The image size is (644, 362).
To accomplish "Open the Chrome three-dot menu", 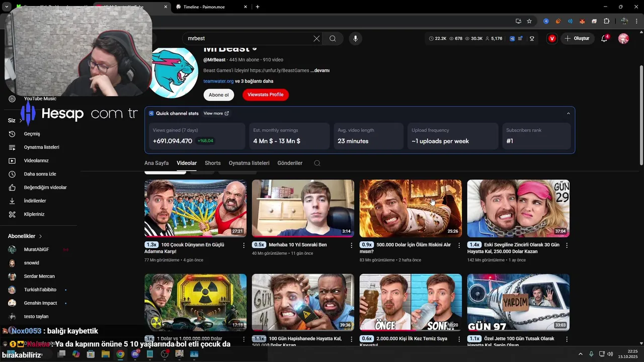I will pyautogui.click(x=637, y=21).
